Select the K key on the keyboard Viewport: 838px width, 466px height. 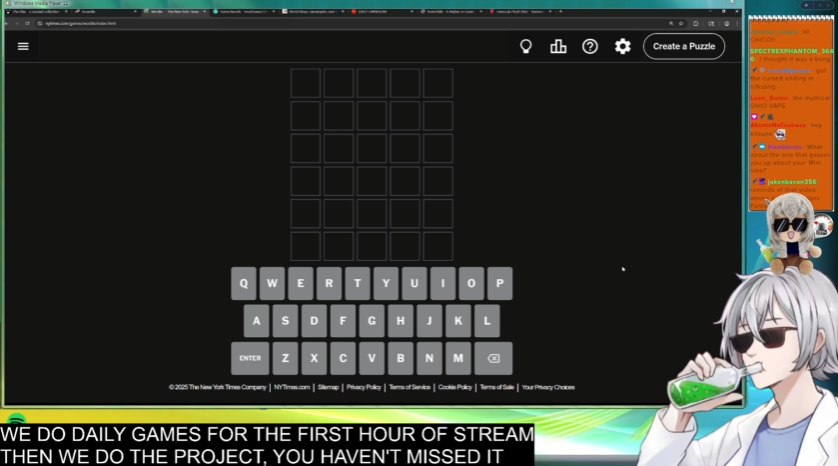[458, 321]
